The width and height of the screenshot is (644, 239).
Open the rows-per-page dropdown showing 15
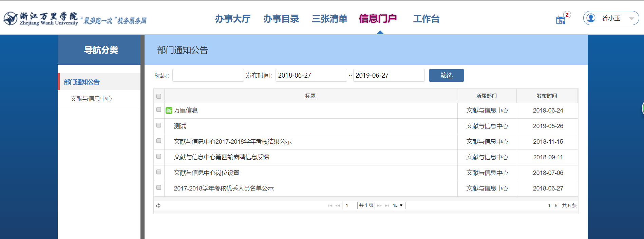click(398, 205)
